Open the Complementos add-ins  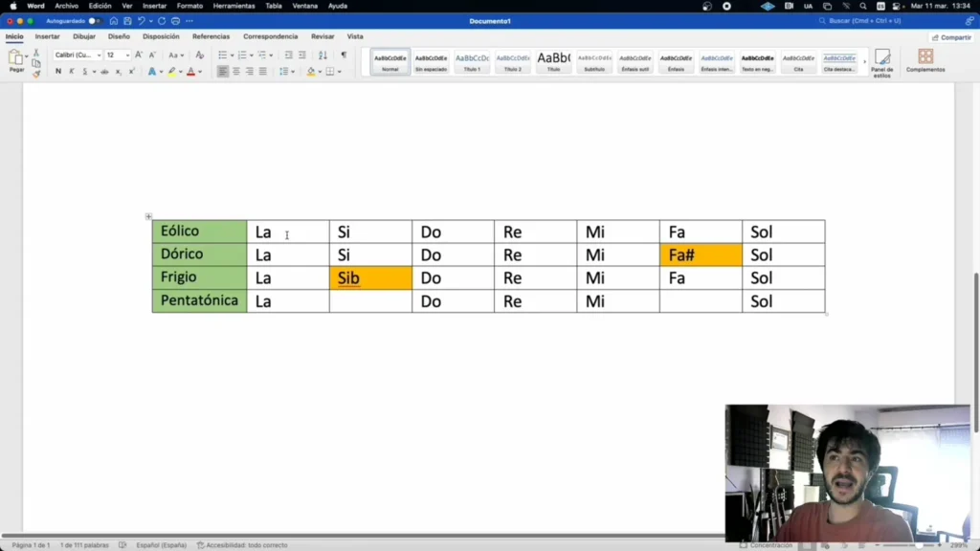pos(925,60)
